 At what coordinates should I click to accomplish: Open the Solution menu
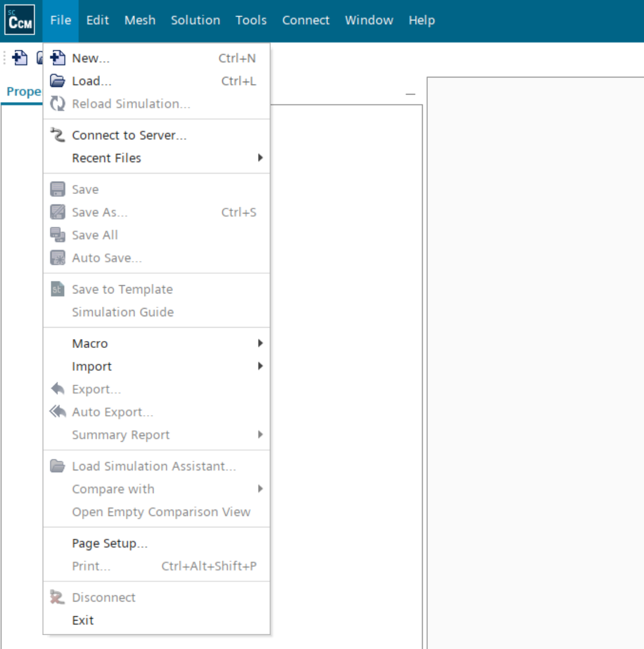click(195, 20)
